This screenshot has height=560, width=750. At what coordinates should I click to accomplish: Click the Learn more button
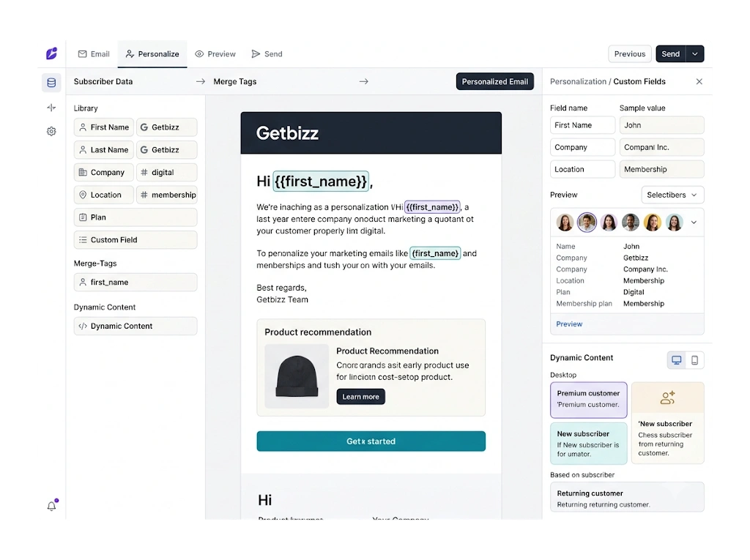(360, 397)
